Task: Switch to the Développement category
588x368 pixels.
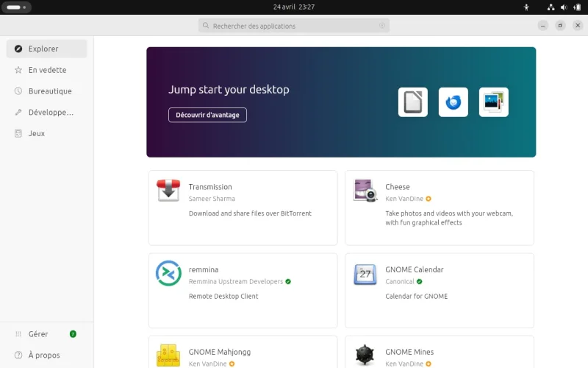Action: (46, 113)
